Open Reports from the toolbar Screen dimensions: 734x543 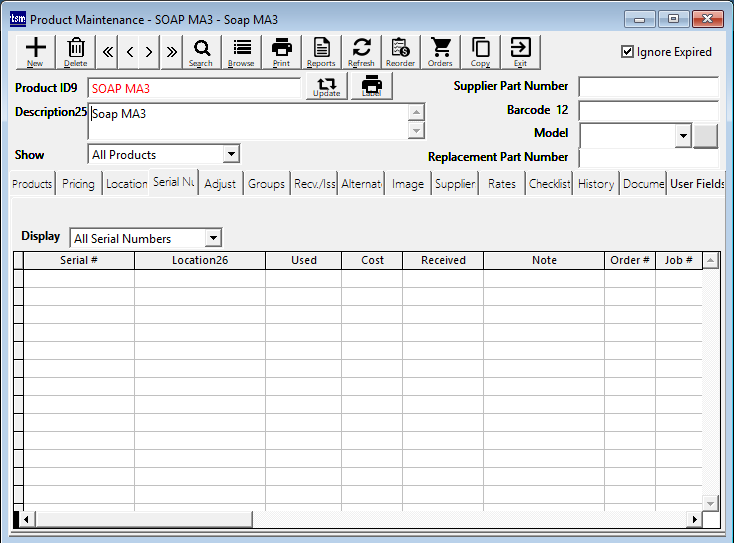click(321, 52)
